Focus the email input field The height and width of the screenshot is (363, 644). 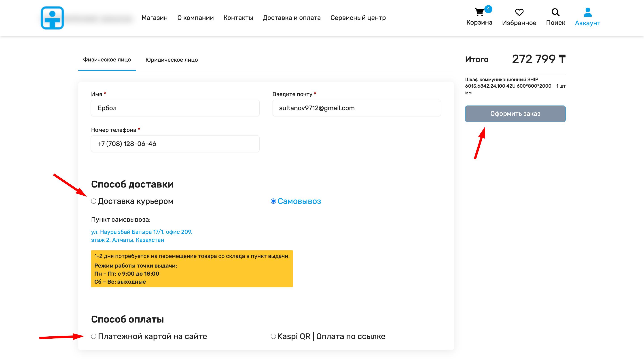(356, 108)
